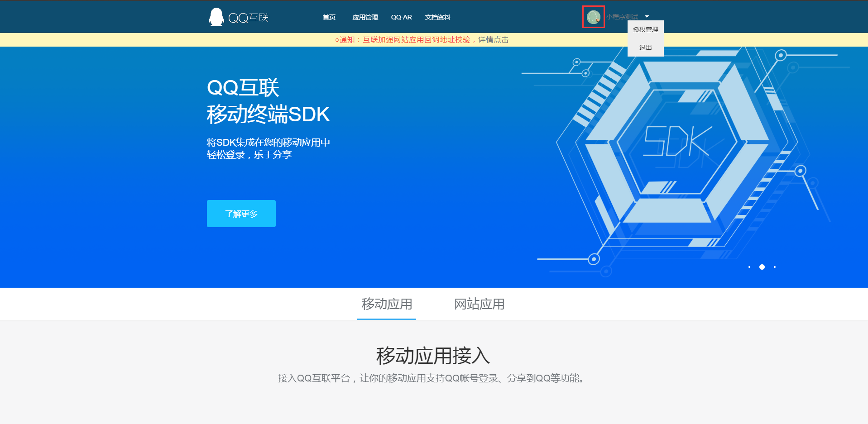Click the 小程序测试 username
This screenshot has height=424, width=868.
(622, 17)
